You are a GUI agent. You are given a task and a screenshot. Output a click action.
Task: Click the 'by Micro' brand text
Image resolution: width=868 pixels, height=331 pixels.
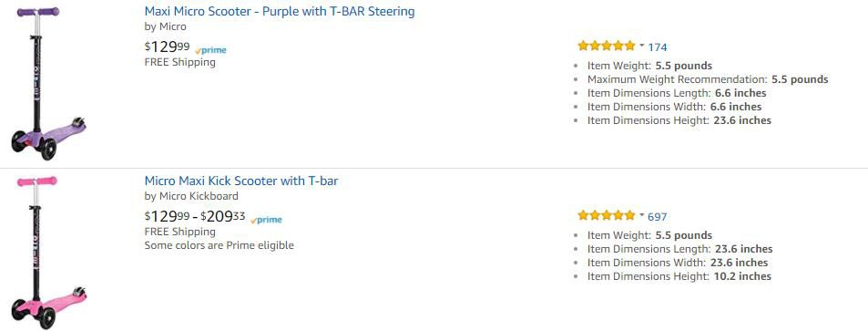(166, 26)
